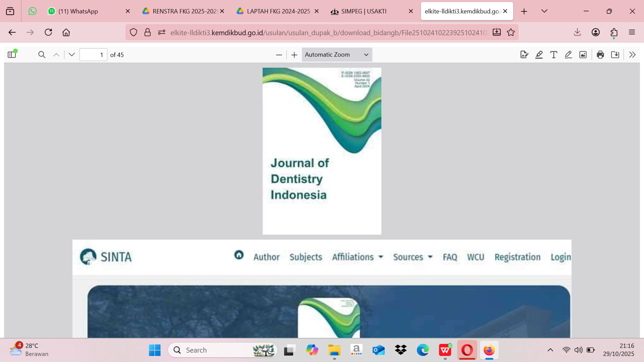The image size is (644, 362).
Task: List all tabs dropdown arrow
Action: click(544, 11)
